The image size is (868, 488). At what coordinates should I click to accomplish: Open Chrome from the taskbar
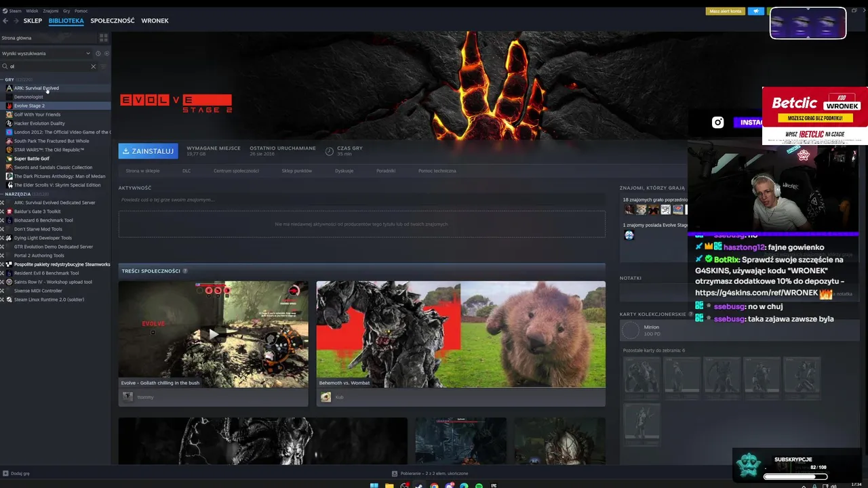pyautogui.click(x=435, y=485)
